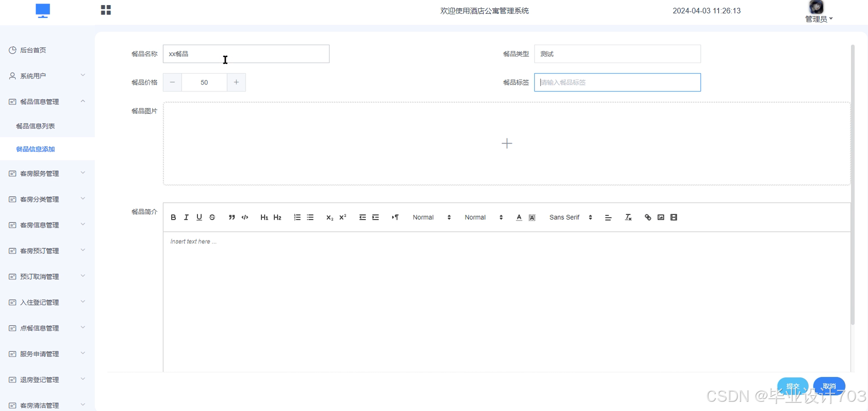Image resolution: width=868 pixels, height=411 pixels.
Task: Click the price value field showing 50
Action: pos(204,82)
